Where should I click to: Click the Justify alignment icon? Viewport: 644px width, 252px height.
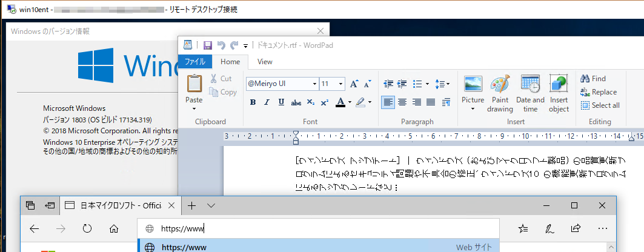(x=431, y=102)
